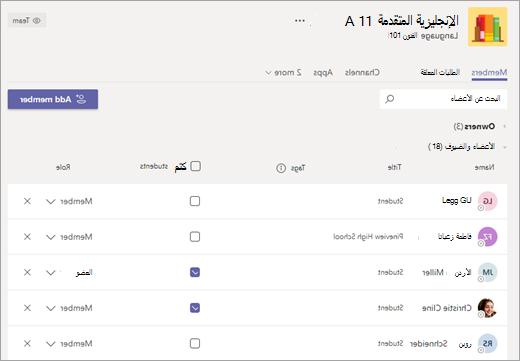Viewport: 520px width, 361px height.
Task: Collapse the members and guests (18) section
Action: pyautogui.click(x=505, y=147)
